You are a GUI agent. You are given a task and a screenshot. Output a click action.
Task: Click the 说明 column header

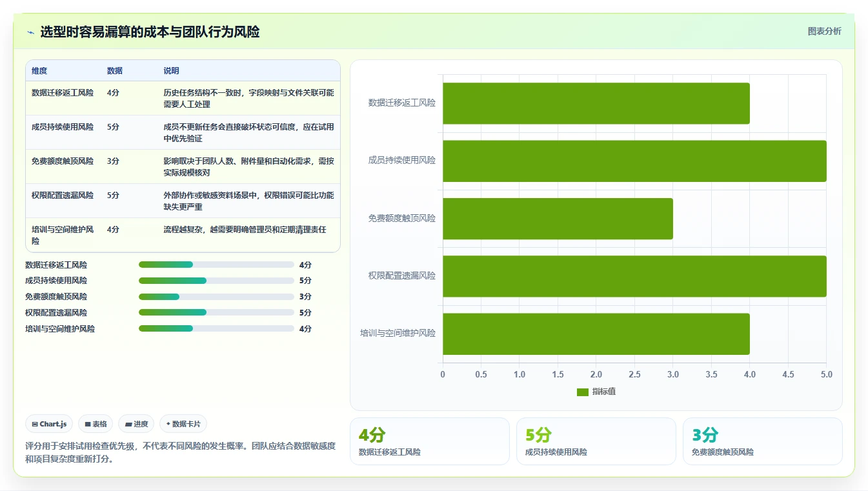click(171, 70)
